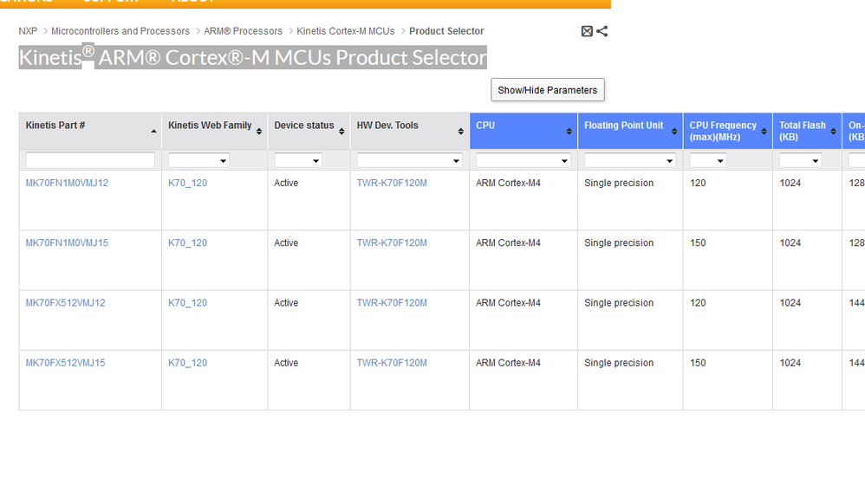Image resolution: width=865 pixels, height=504 pixels.
Task: Open part MK70FX512VMJ15 link
Action: pos(65,364)
